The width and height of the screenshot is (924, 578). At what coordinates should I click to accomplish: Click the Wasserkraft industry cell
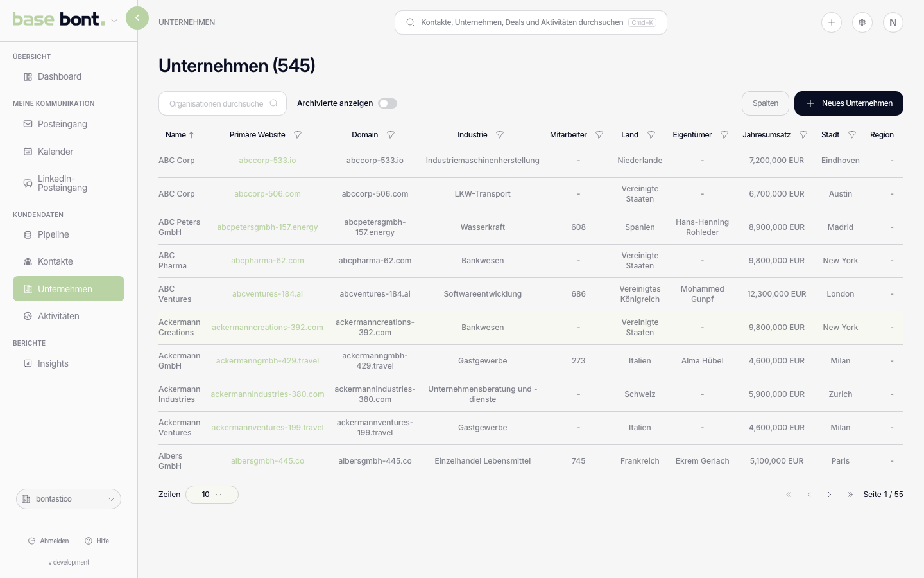tap(483, 227)
